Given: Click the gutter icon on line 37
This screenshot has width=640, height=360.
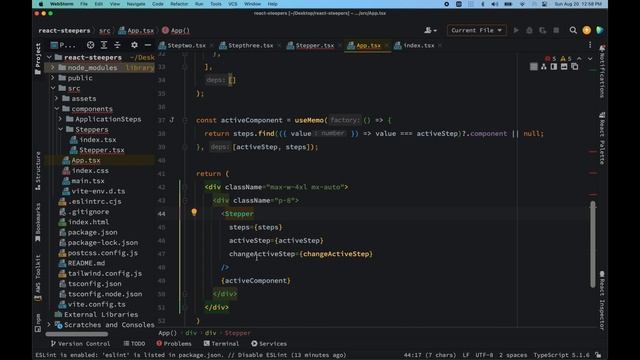Looking at the screenshot, I should 172,120.
